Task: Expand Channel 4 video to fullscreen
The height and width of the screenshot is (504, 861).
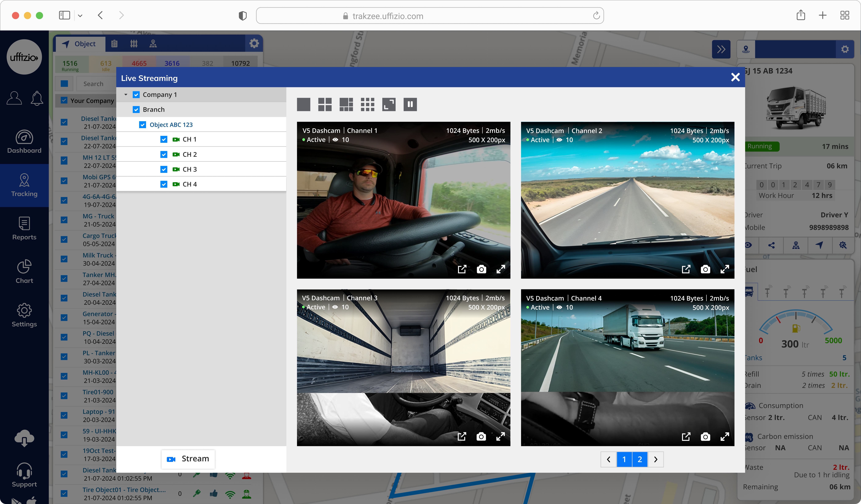Action: (x=724, y=437)
